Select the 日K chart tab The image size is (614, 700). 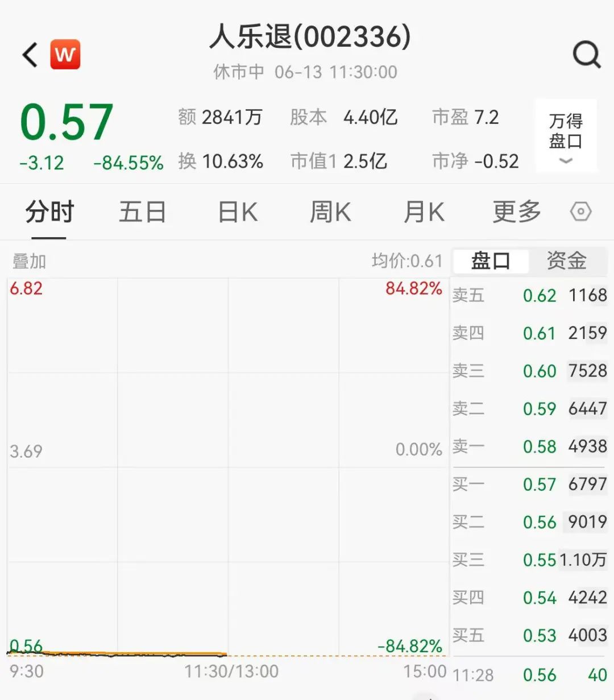click(x=238, y=212)
